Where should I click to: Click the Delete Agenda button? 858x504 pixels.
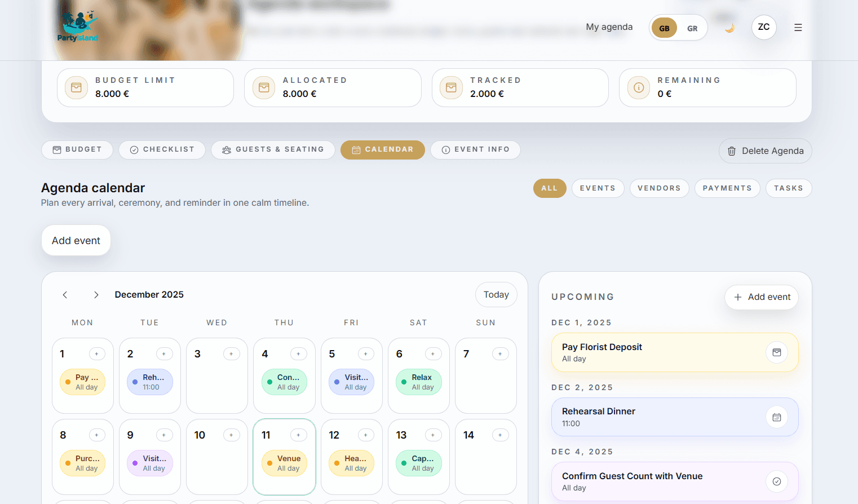[x=765, y=151]
